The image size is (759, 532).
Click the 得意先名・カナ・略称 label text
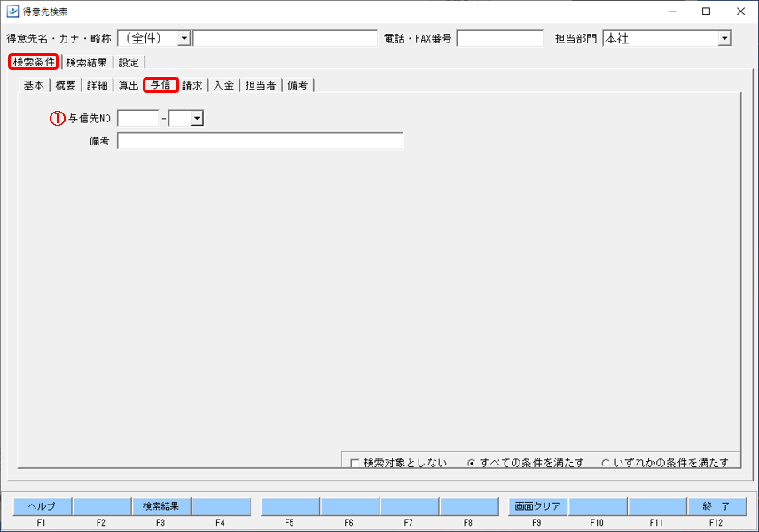click(x=59, y=38)
